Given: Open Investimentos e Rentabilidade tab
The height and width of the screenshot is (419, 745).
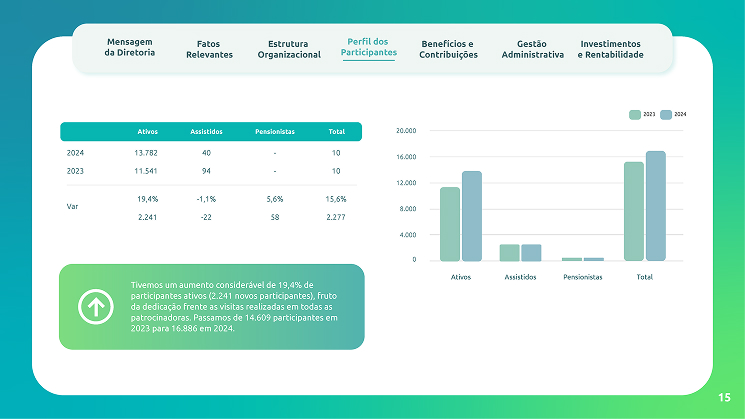Looking at the screenshot, I should click(x=611, y=49).
